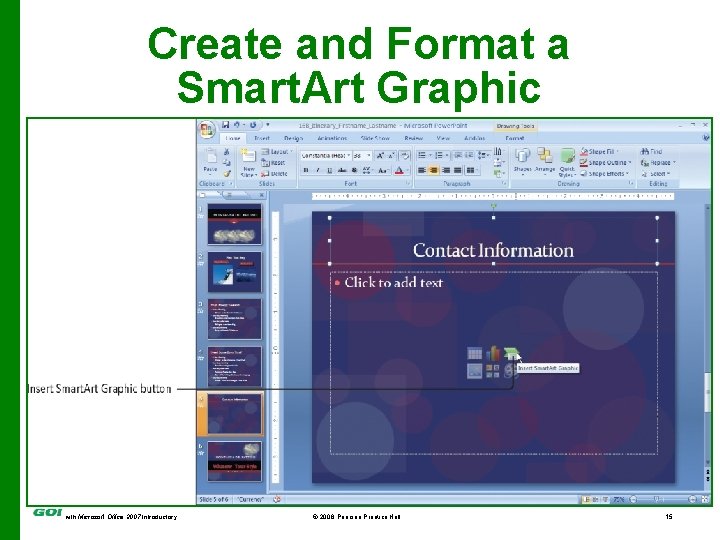
Task: Open the Change Case dropdown
Action: [382, 170]
